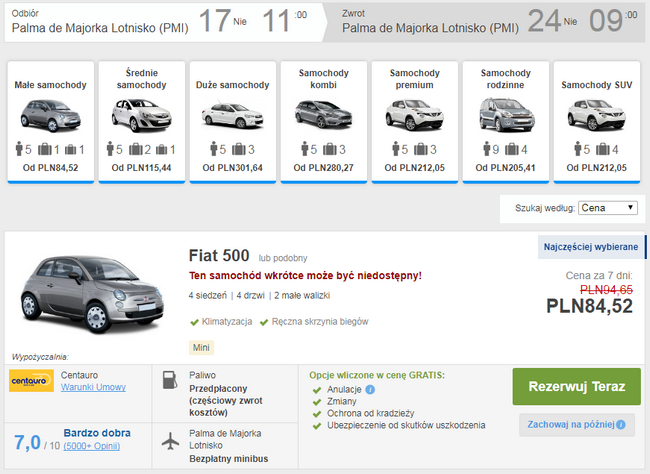650x474 pixels.
Task: Select the Duże samochody category card
Action: [233, 122]
